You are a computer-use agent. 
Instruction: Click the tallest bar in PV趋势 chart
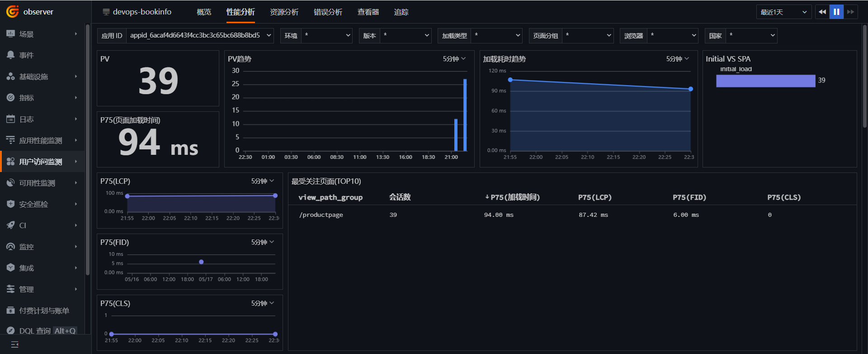[465, 115]
